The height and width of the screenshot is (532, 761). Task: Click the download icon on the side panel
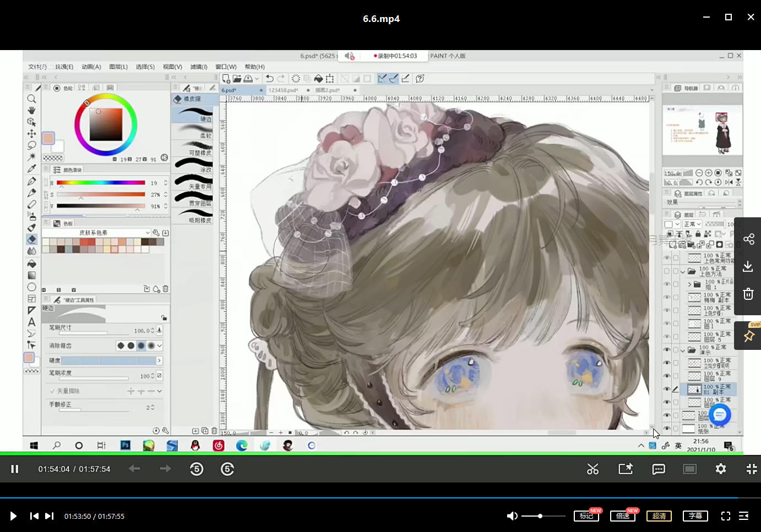(x=748, y=267)
